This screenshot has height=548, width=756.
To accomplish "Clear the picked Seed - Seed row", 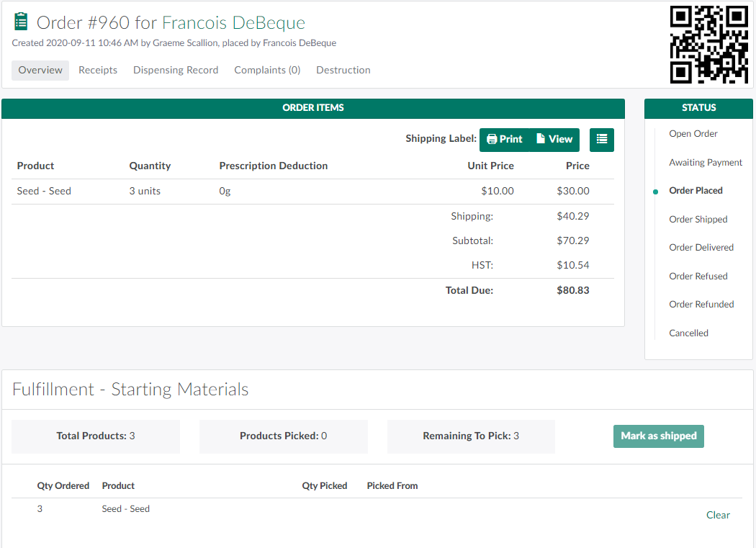I will tap(718, 515).
